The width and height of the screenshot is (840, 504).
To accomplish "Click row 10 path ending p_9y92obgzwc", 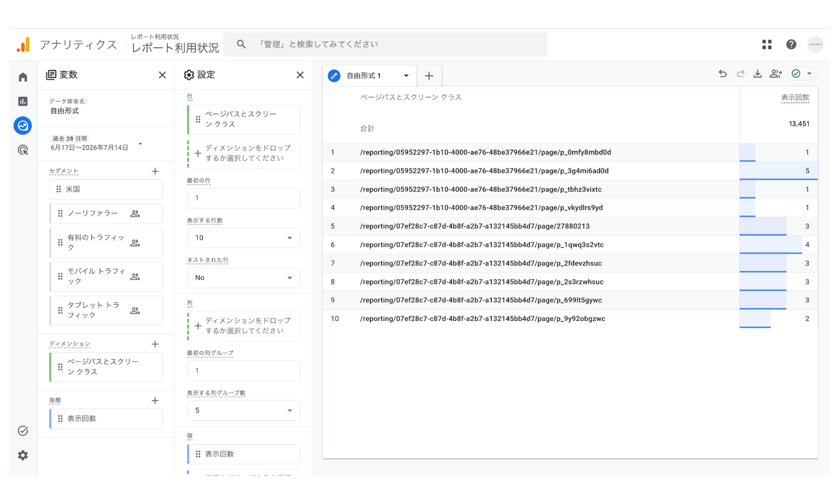I will (x=483, y=319).
